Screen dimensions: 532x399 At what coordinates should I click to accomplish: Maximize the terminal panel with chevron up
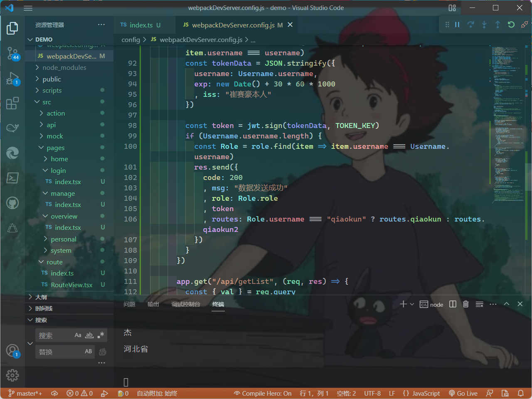tap(507, 304)
